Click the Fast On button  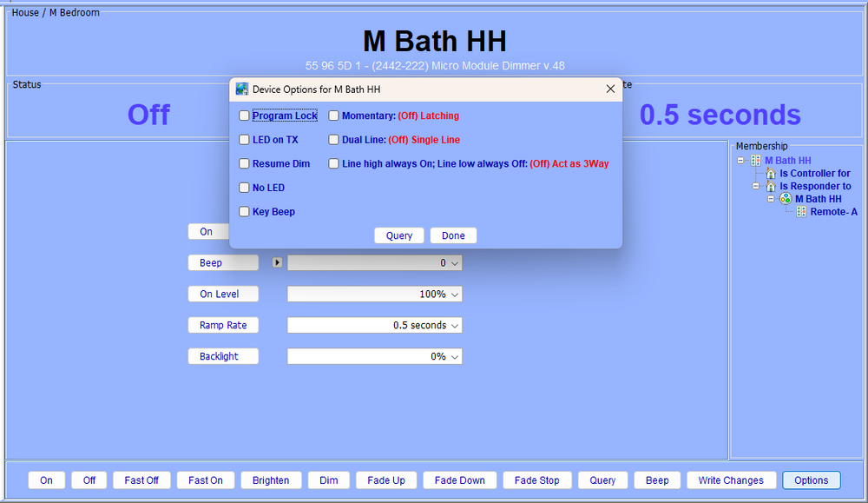[206, 480]
